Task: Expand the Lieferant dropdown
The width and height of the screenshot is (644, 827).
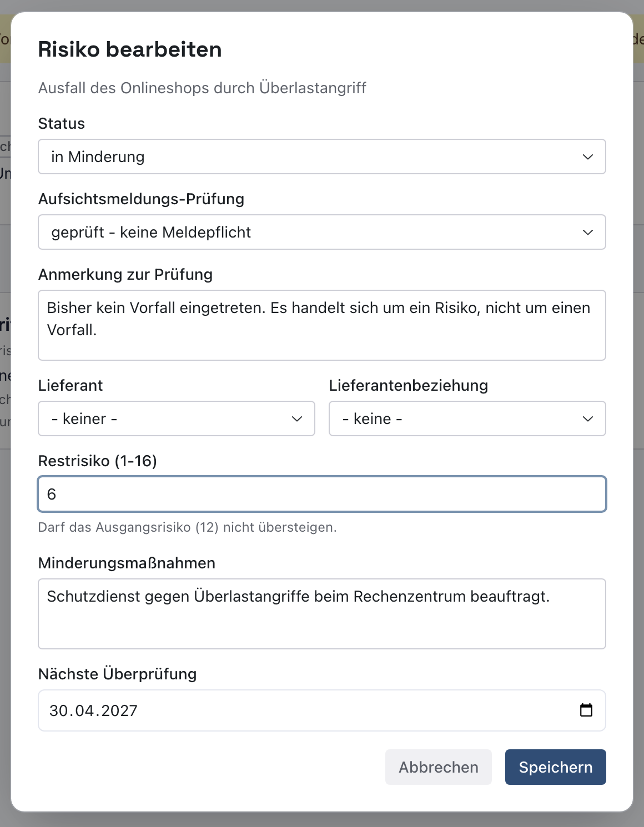Action: pyautogui.click(x=177, y=418)
